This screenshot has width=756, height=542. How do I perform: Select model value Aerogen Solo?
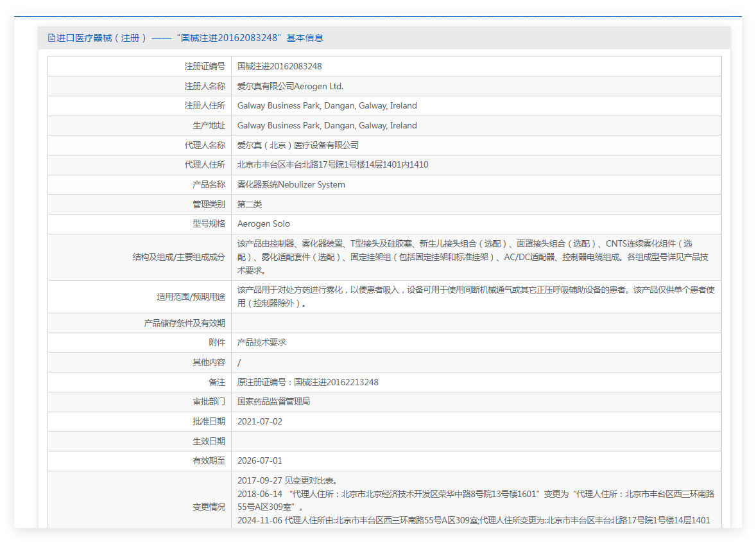(x=264, y=224)
